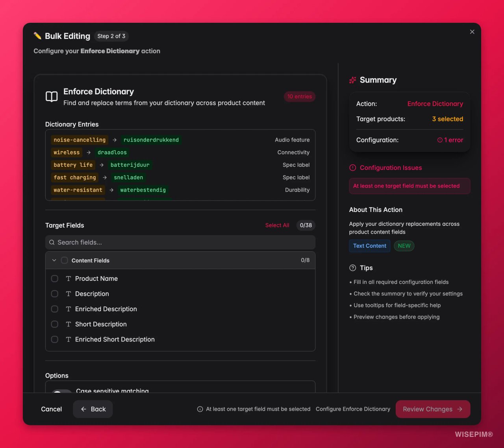Click the snelladen replacement term
Screen dimensions: 504x448
click(128, 177)
